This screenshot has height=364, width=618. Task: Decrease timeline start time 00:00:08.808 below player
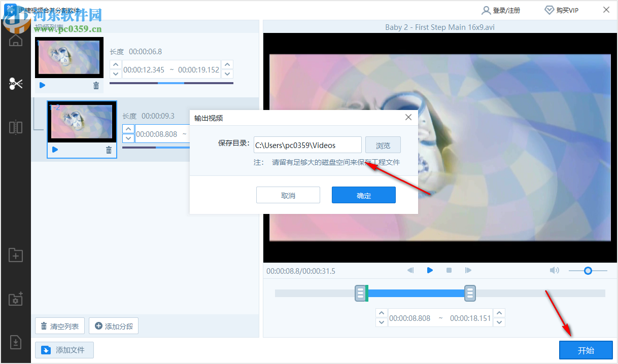coord(382,322)
